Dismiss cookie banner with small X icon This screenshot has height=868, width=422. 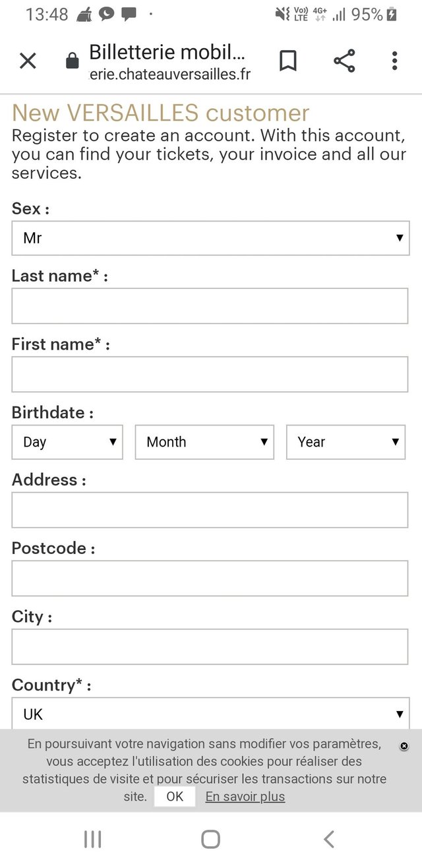click(x=404, y=746)
